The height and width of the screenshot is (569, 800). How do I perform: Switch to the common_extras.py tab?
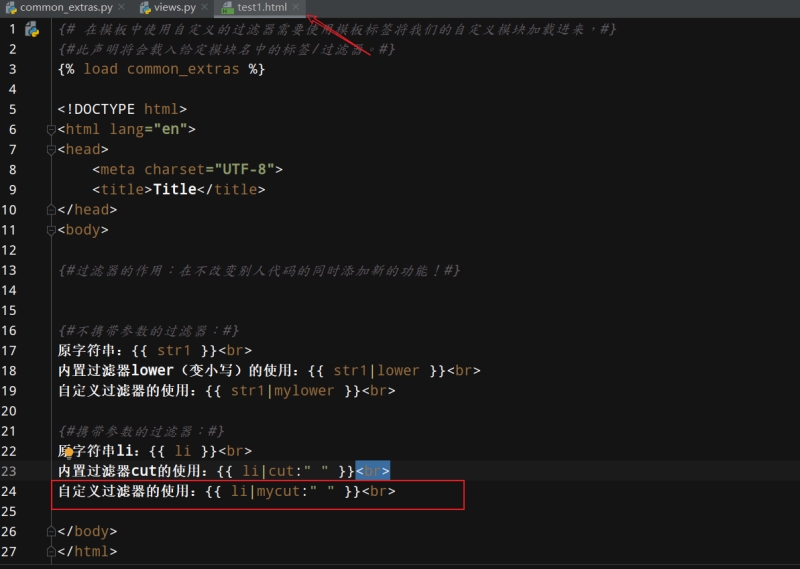pos(66,7)
